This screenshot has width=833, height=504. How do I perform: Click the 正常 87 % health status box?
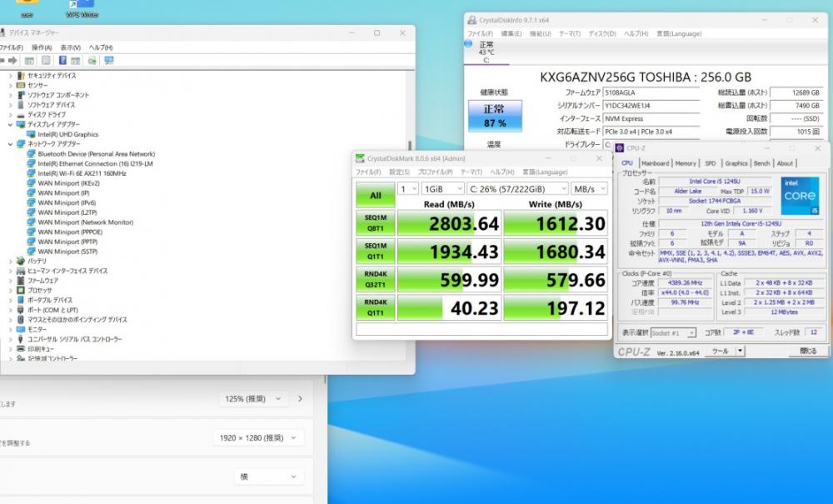pos(495,116)
